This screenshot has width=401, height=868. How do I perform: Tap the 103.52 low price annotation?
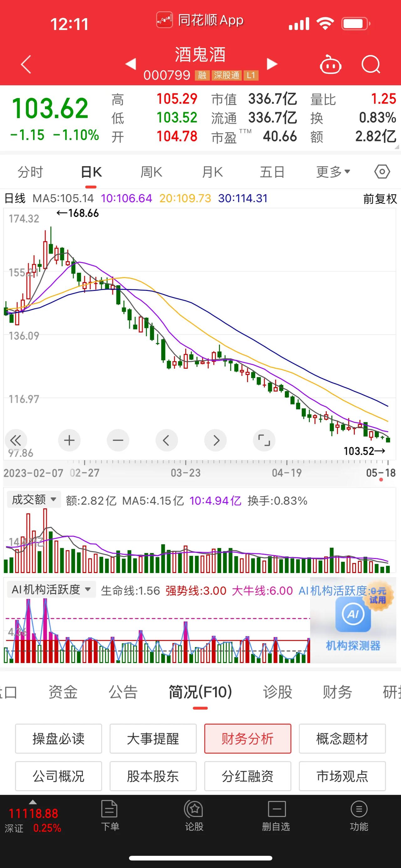coord(364,451)
